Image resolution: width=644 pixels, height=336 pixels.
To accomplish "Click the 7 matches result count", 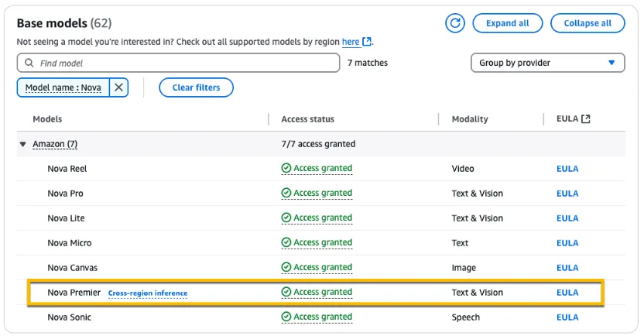I will click(368, 63).
